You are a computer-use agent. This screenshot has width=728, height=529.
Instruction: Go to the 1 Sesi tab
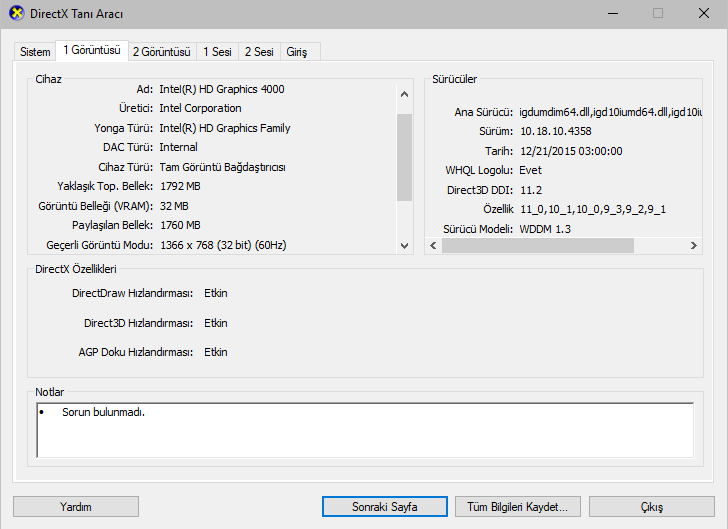pos(217,52)
